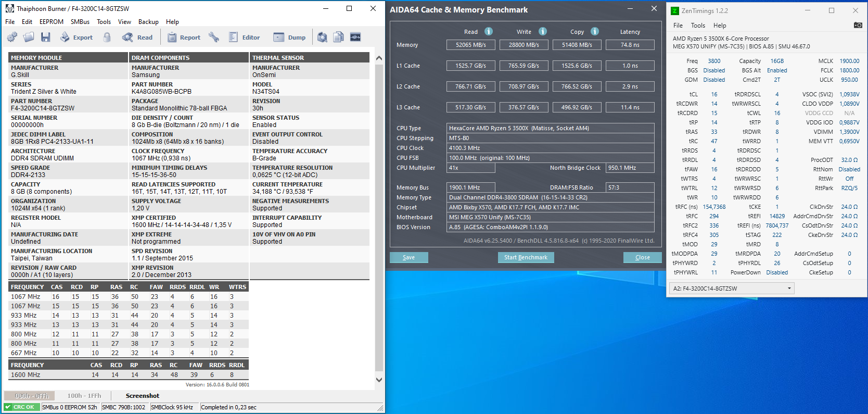
Task: Click the Save button in AIDA64 benchmark
Action: pyautogui.click(x=409, y=257)
